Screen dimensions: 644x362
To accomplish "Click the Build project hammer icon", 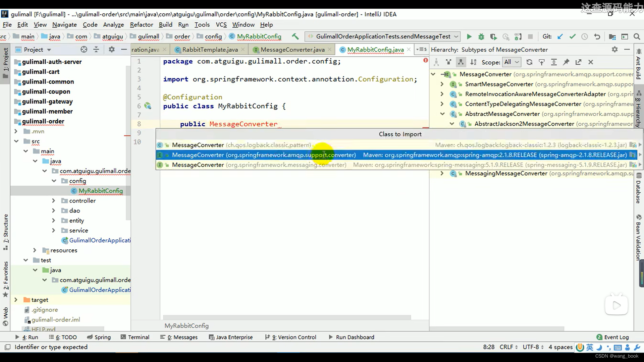I will (x=295, y=37).
